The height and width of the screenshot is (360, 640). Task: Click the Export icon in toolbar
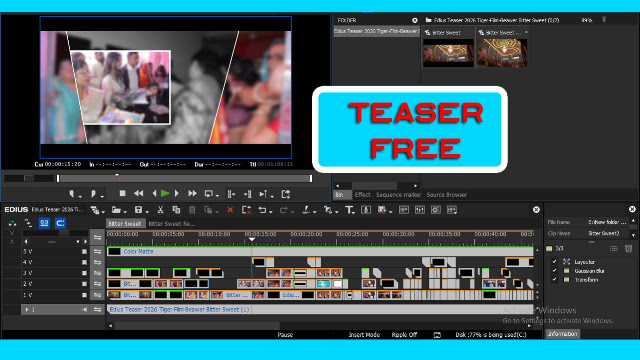(382, 210)
